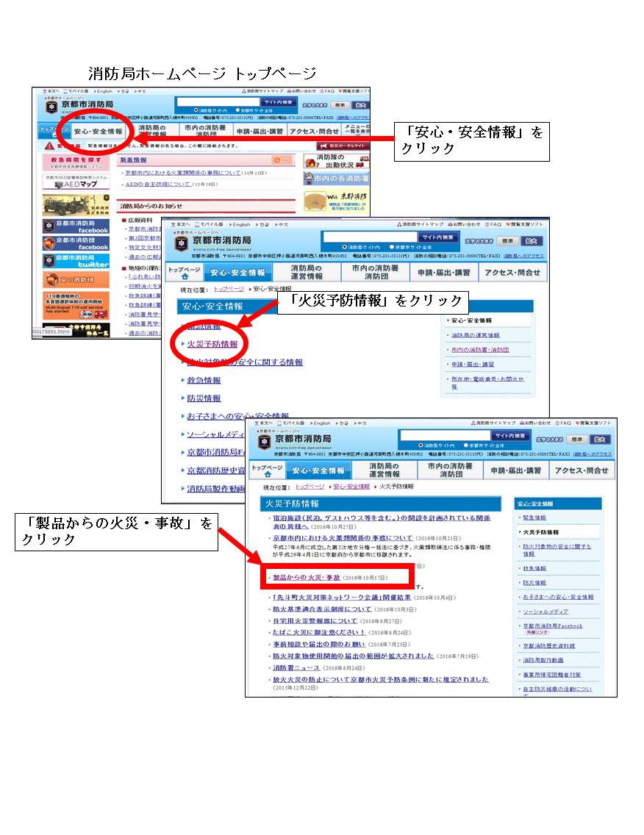644x835 pixels.
Task: Click search field on 火災予防情報 page
Action: pyautogui.click(x=445, y=436)
